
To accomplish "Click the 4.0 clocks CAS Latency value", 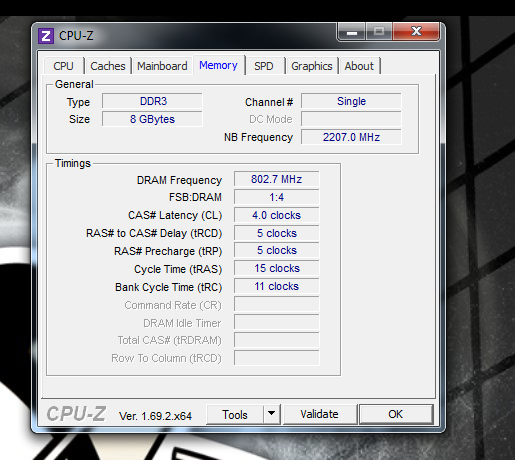I will point(276,215).
